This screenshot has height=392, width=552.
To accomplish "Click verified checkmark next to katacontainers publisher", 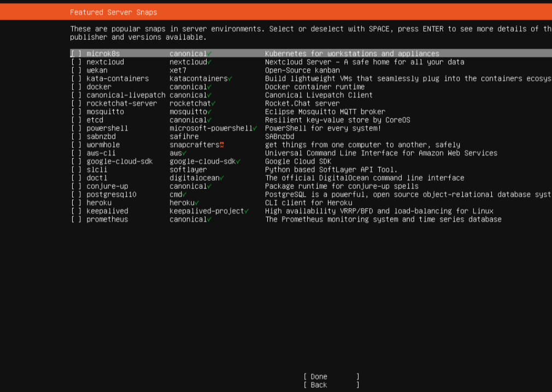I will 230,79.
